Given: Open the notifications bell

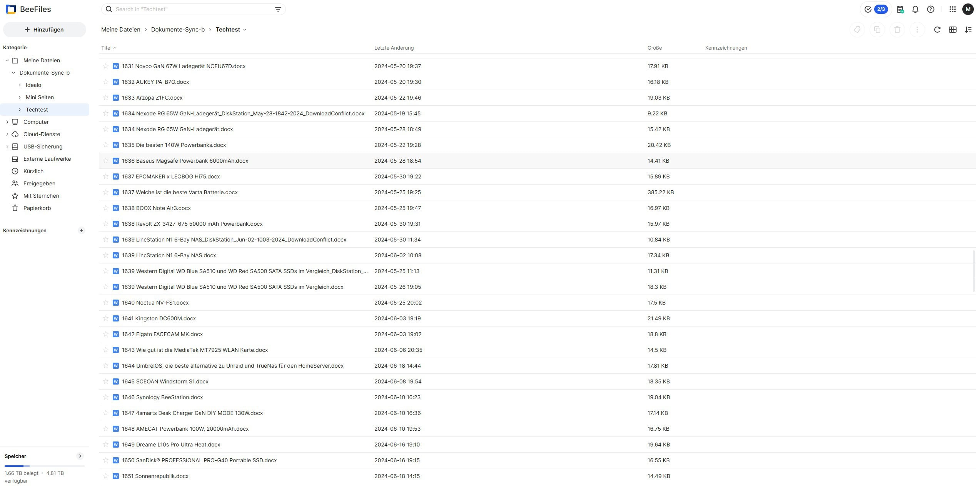Looking at the screenshot, I should 915,9.
